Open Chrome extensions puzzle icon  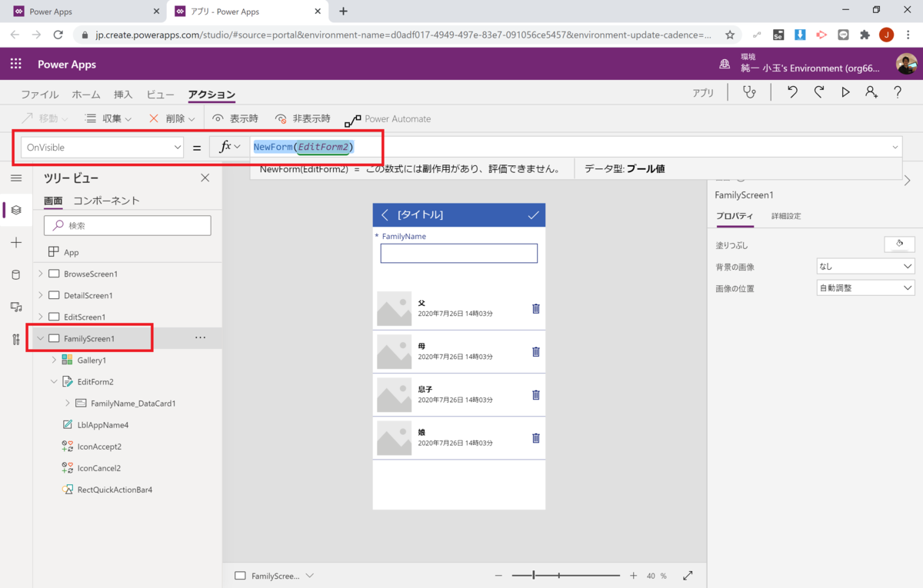click(865, 35)
